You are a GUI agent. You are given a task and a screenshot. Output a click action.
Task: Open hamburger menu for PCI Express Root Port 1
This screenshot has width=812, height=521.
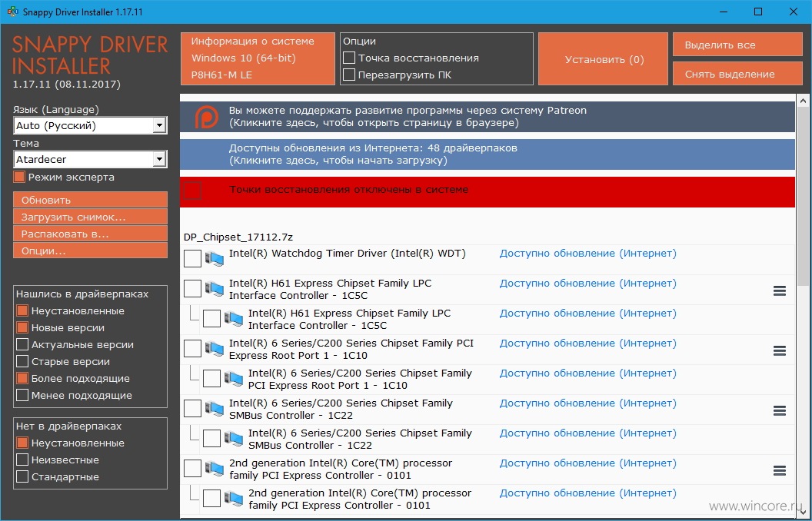pos(780,350)
